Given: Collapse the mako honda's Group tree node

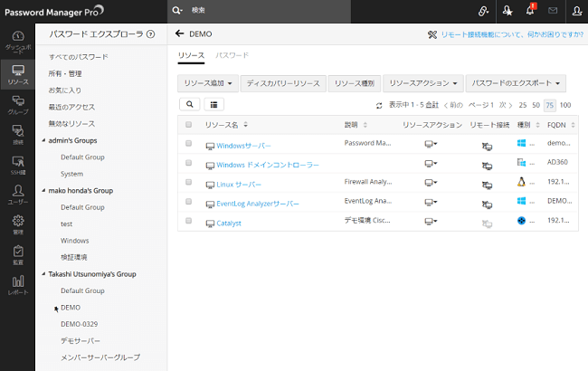Looking at the screenshot, I should pos(43,190).
